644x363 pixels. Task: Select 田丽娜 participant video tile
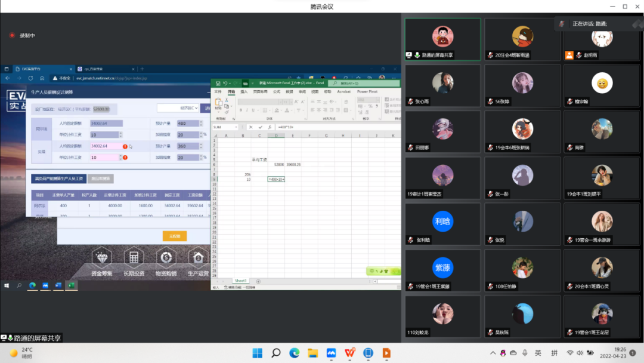click(442, 131)
